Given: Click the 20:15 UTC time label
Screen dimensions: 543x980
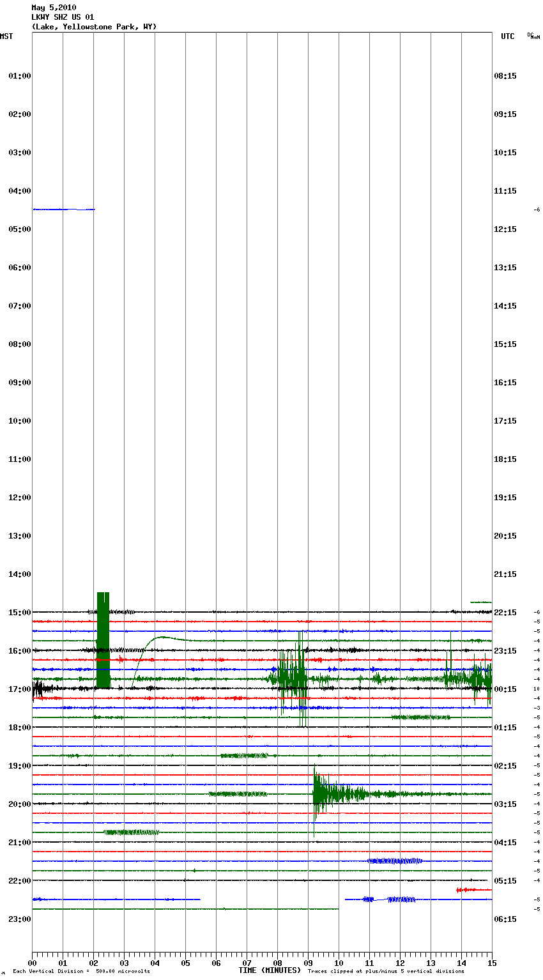Looking at the screenshot, I should click(505, 536).
